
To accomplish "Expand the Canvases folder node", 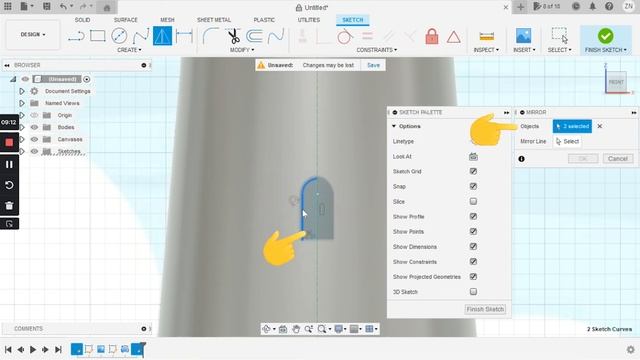I will (x=22, y=140).
